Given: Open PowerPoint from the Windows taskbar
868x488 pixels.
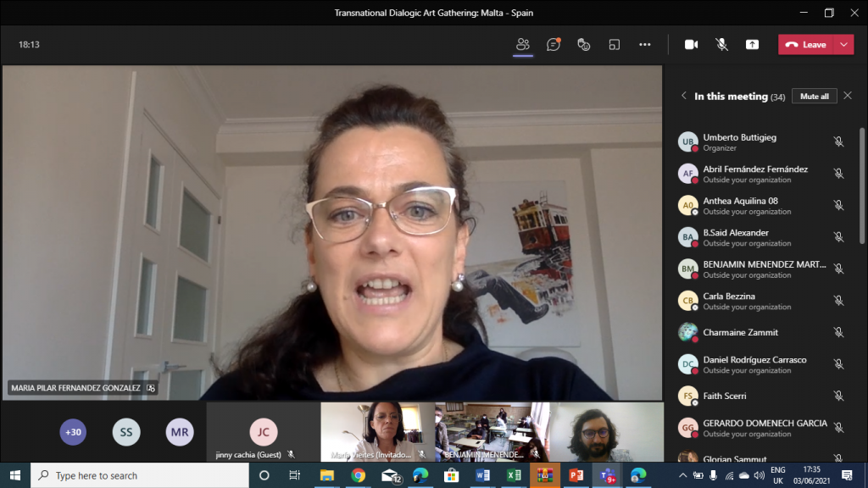Looking at the screenshot, I should click(576, 475).
